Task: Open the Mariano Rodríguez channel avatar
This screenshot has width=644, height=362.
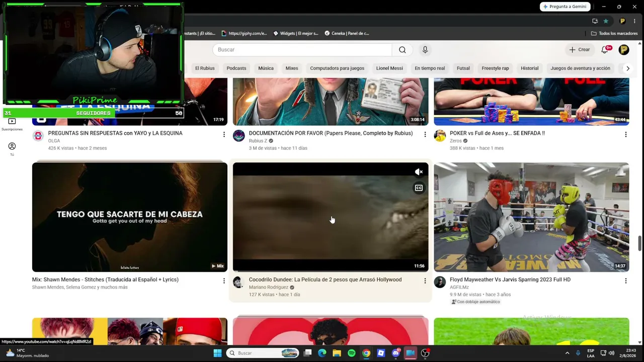Action: pos(239,282)
